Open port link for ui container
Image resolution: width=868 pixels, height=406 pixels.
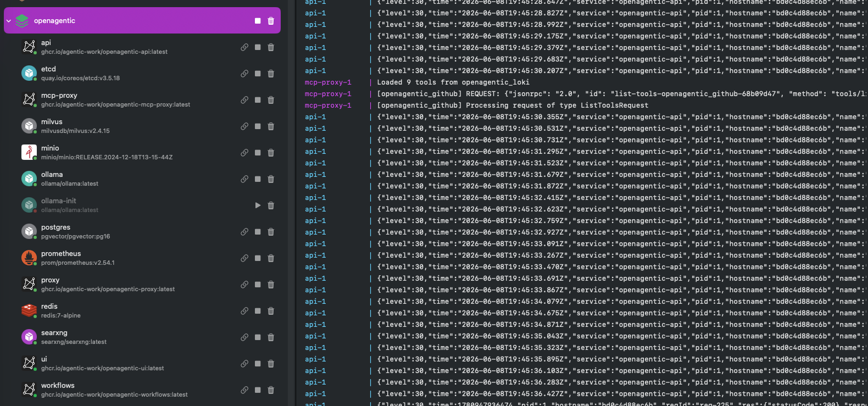pos(244,364)
